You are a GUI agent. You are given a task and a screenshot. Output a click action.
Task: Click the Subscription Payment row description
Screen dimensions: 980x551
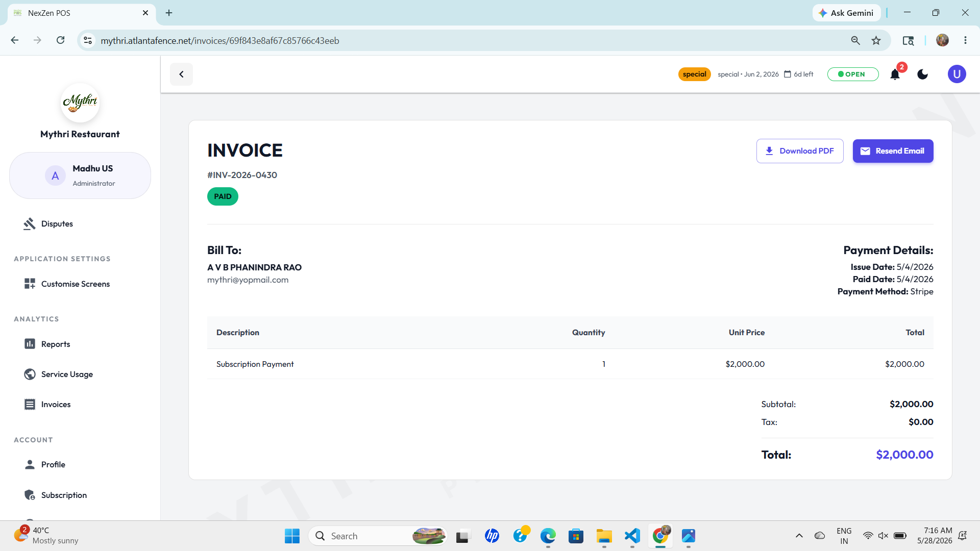(255, 364)
